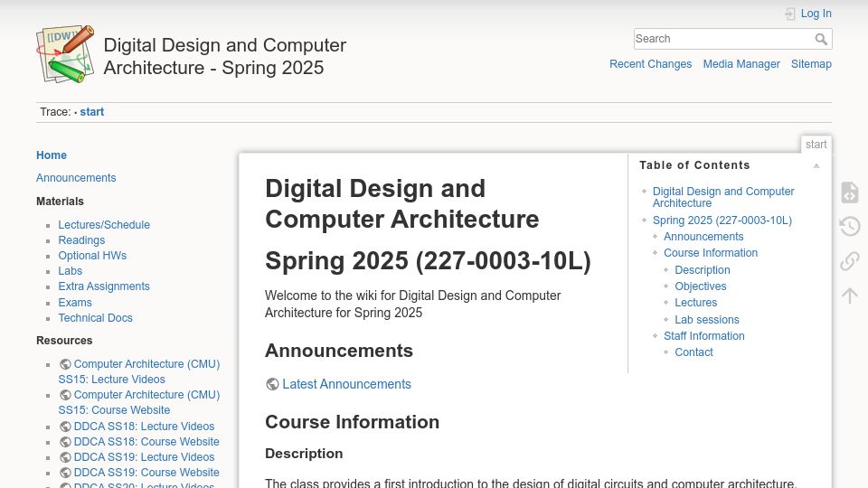
Task: Jump to Objectives in Table of Contents
Action: [700, 286]
